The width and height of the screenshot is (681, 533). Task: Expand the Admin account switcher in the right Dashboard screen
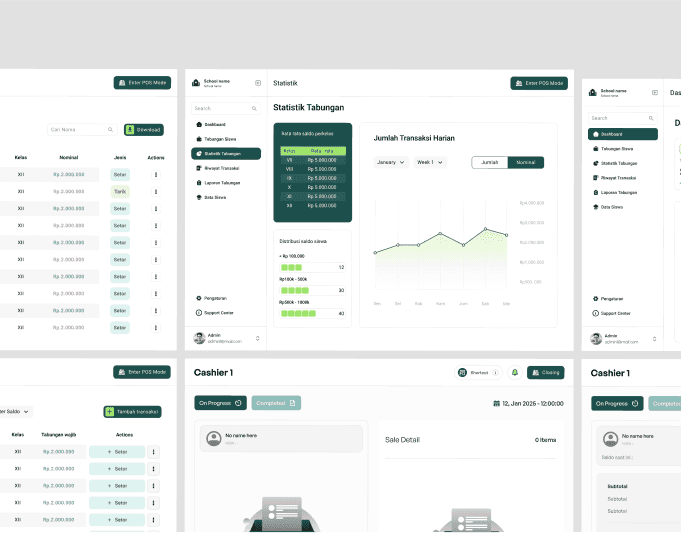[x=655, y=339]
